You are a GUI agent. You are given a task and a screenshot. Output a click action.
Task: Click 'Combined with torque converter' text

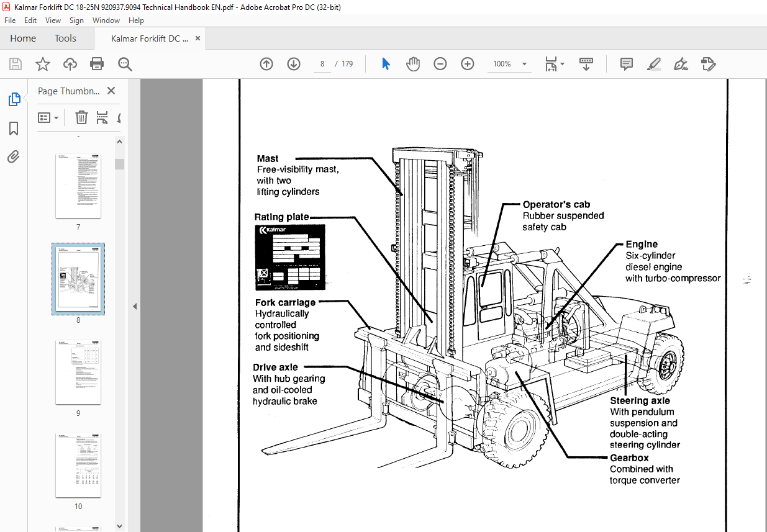tap(645, 475)
